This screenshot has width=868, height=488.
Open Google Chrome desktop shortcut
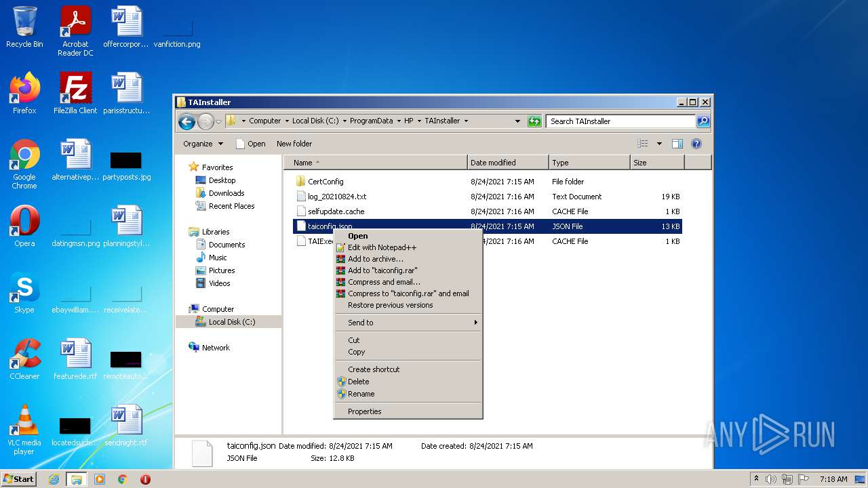click(x=24, y=164)
